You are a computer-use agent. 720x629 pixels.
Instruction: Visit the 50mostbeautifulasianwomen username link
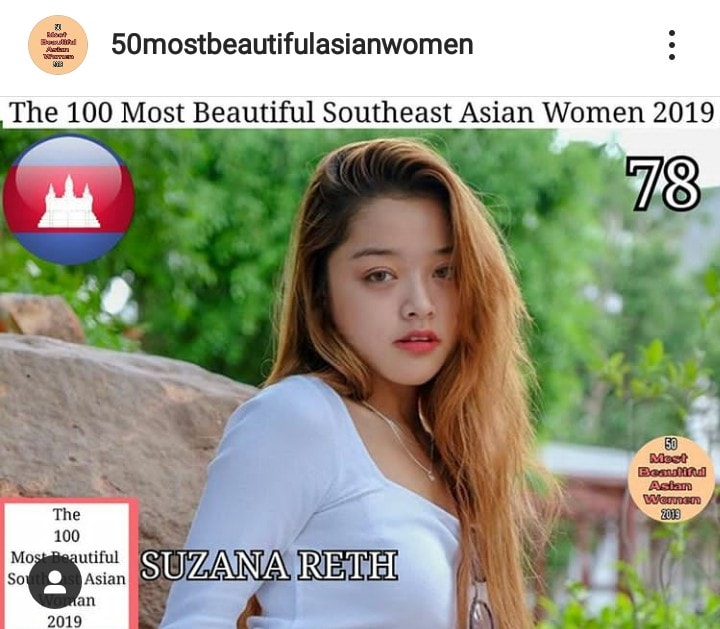point(292,45)
